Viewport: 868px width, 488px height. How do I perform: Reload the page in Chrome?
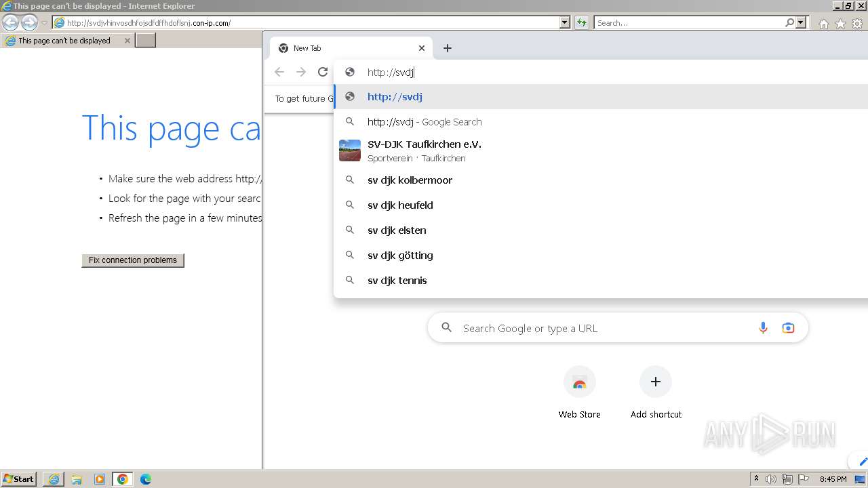point(323,72)
